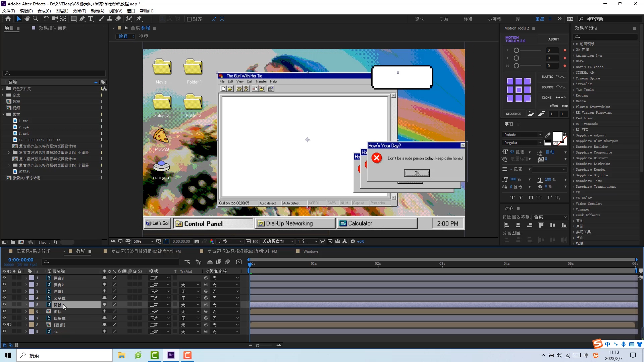Switch to the 效果控件 面板 tab
Image resolution: width=644 pixels, height=362 pixels.
pyautogui.click(x=53, y=28)
